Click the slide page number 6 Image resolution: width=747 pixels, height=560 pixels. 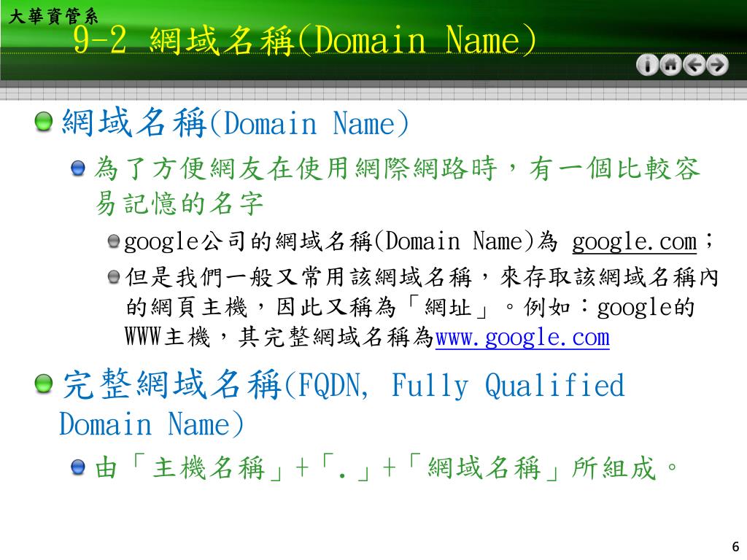(x=735, y=546)
